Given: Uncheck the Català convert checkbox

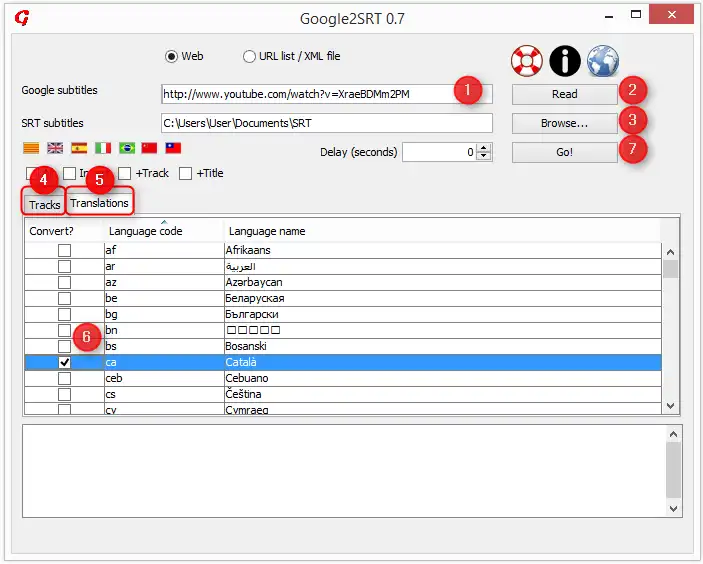Looking at the screenshot, I should [x=65, y=362].
